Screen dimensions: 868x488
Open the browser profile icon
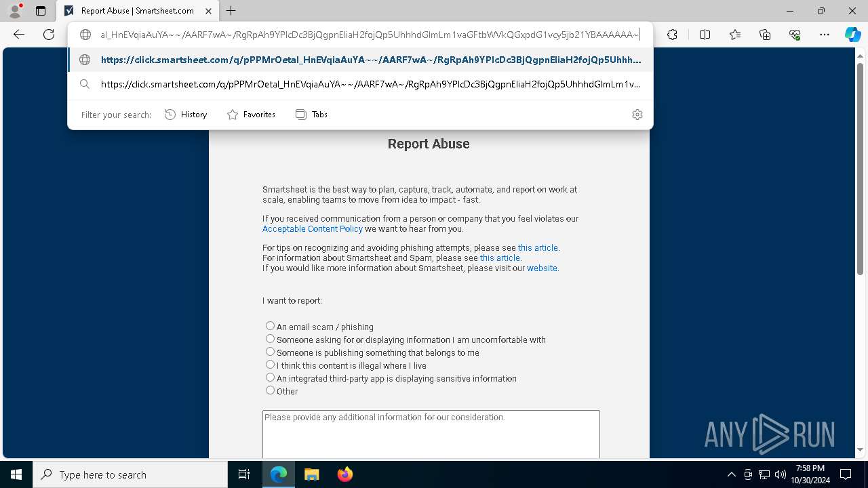click(14, 11)
